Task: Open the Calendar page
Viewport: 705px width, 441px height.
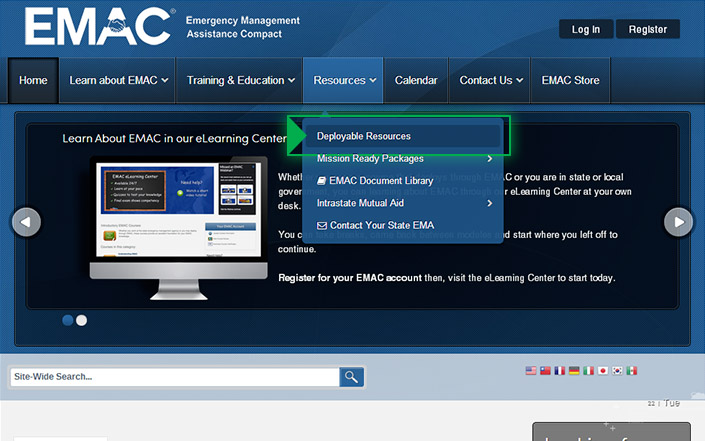Action: click(x=416, y=80)
